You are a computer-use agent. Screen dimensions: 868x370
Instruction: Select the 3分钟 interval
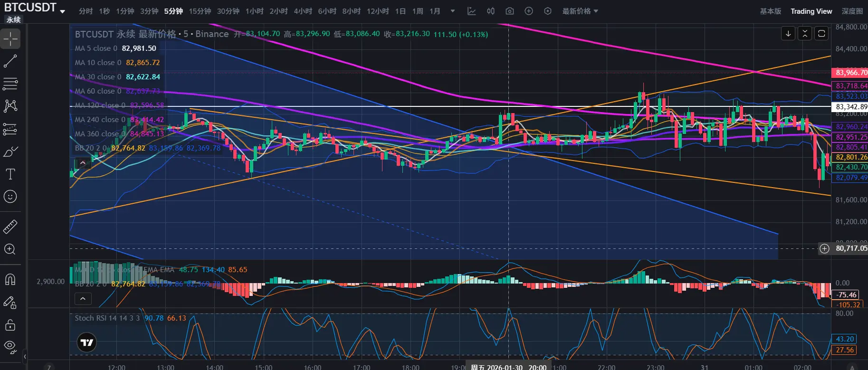click(149, 11)
